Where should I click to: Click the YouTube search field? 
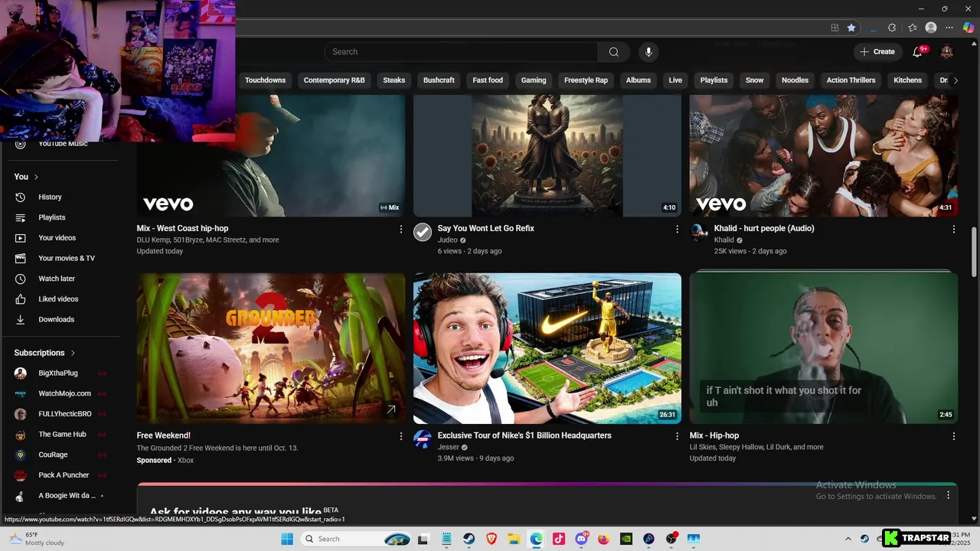pos(461,52)
